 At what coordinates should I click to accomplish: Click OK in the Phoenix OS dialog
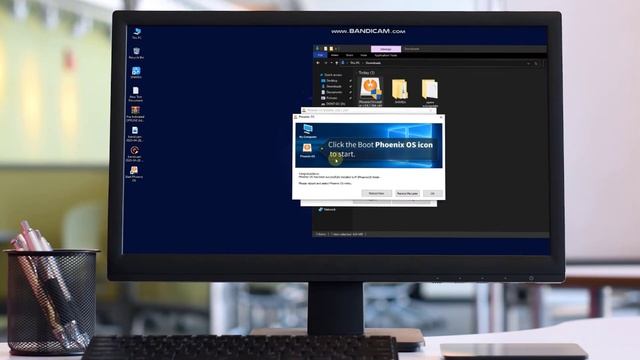433,193
